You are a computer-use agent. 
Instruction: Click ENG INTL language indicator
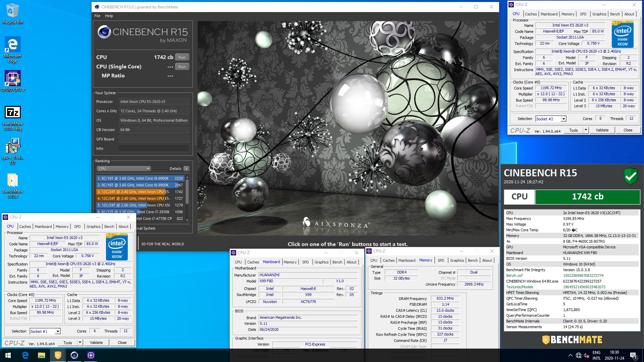[596, 355]
